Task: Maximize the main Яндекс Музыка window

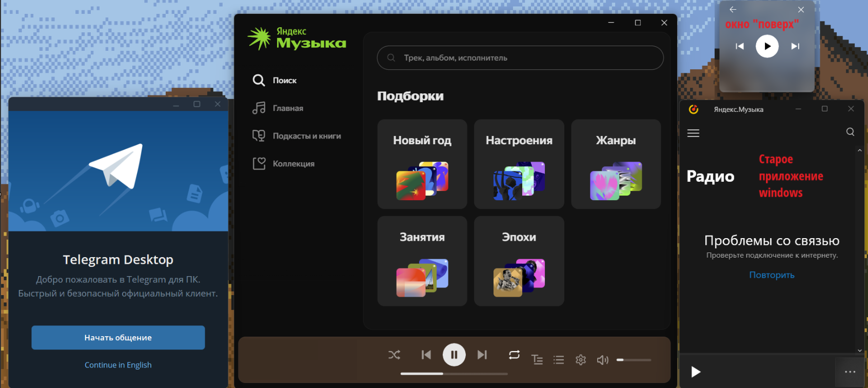Action: tap(638, 23)
